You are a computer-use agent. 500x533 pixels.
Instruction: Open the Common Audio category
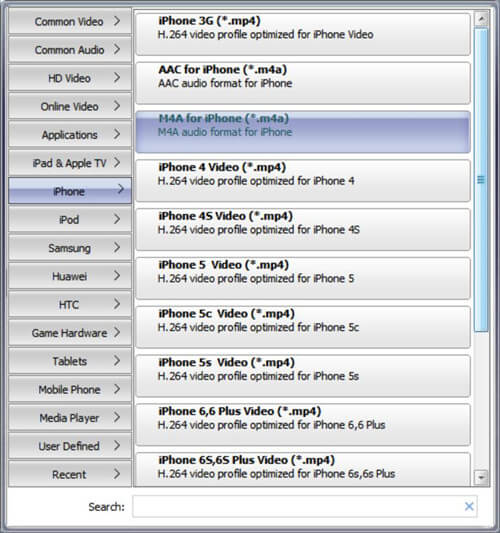click(70, 50)
